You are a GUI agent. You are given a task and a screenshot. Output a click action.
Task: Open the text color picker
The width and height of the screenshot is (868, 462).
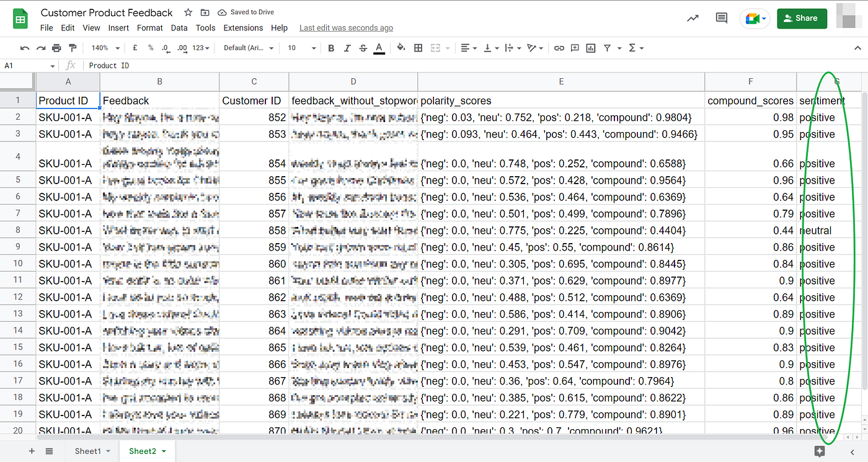click(379, 48)
